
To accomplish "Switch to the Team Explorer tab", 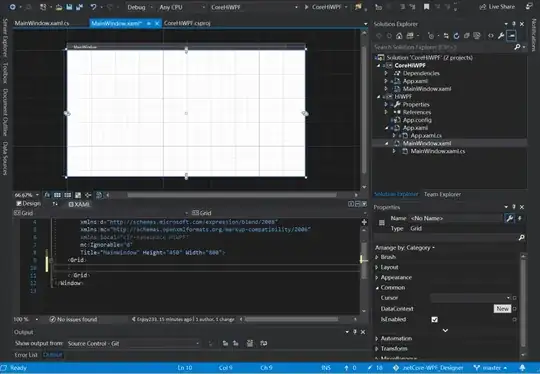I will (x=442, y=195).
